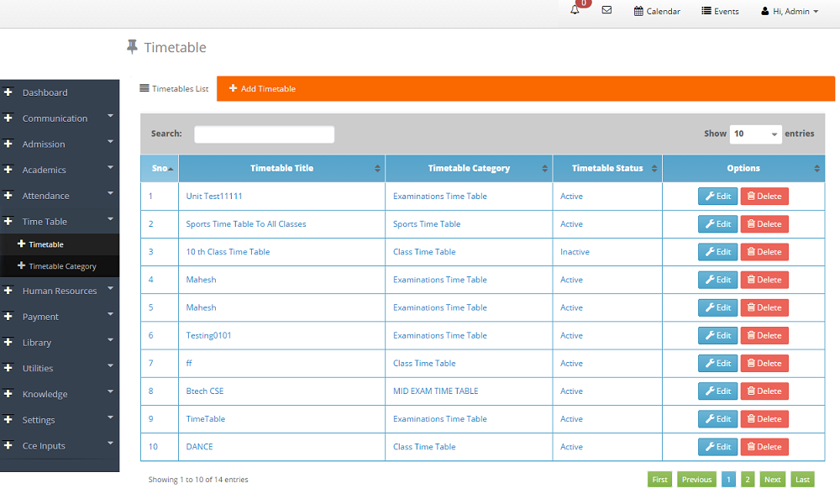
Task: Click into the Search input field
Action: 264,134
